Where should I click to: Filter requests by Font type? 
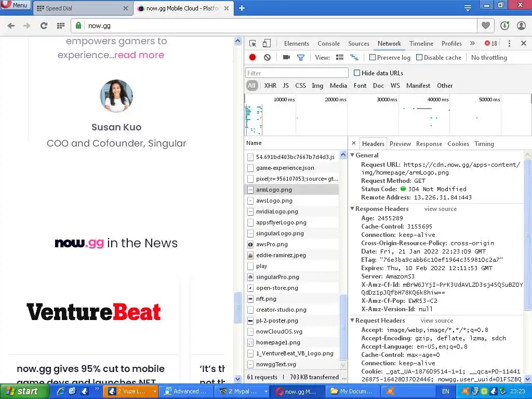coord(360,86)
